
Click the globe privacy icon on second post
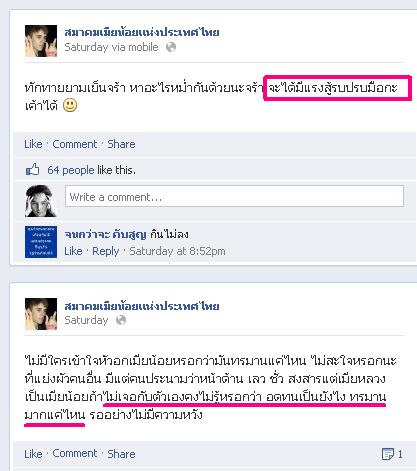coord(121,320)
